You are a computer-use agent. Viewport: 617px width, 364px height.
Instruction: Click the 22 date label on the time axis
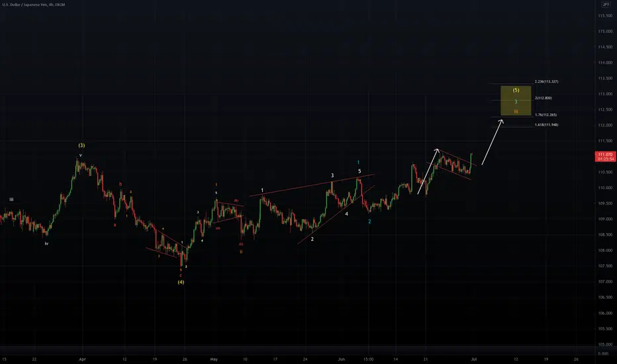coord(34,359)
